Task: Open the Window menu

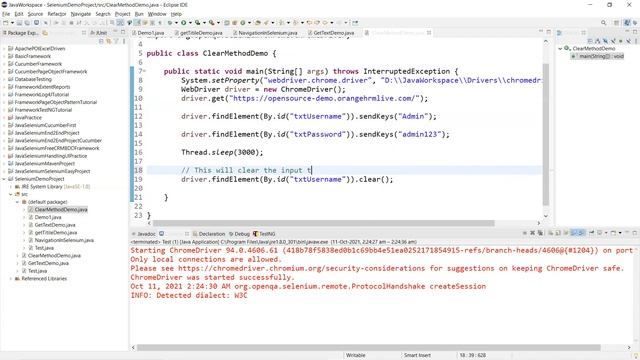Action: (157, 14)
